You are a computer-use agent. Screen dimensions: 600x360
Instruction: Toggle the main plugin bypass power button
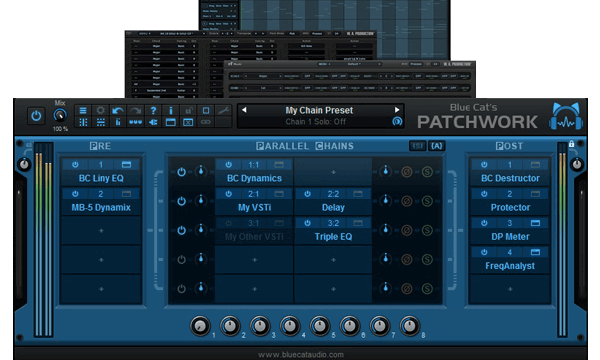[x=36, y=116]
